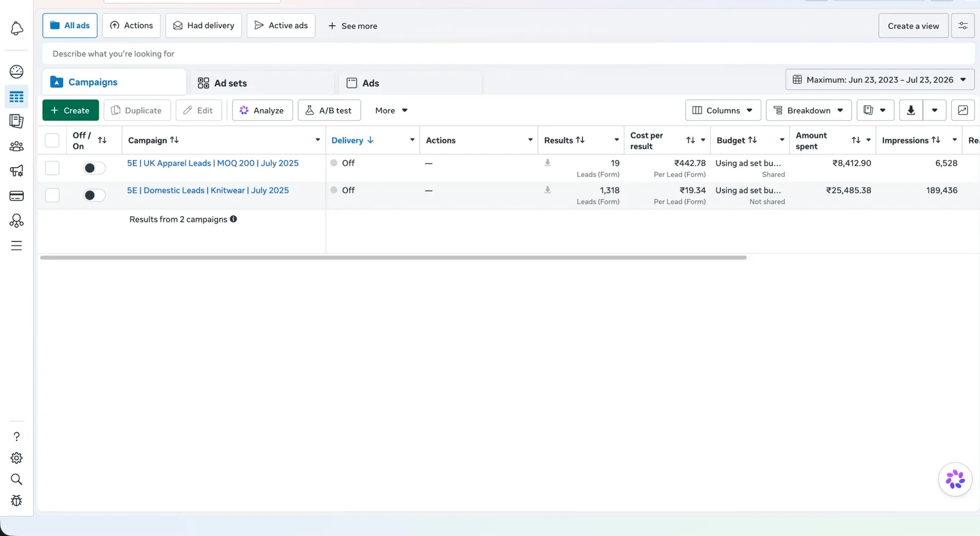Open help question mark icon
This screenshot has width=980, height=536.
[x=17, y=437]
